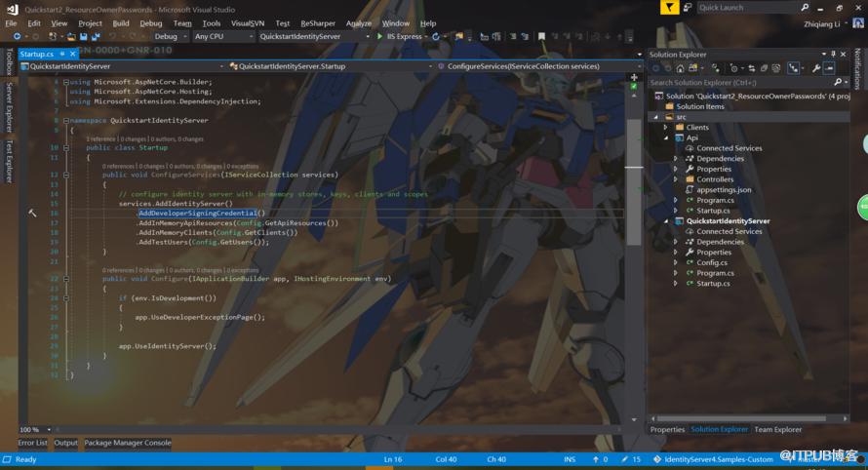The image size is (868, 470).
Task: Open the Build menu
Action: click(121, 23)
